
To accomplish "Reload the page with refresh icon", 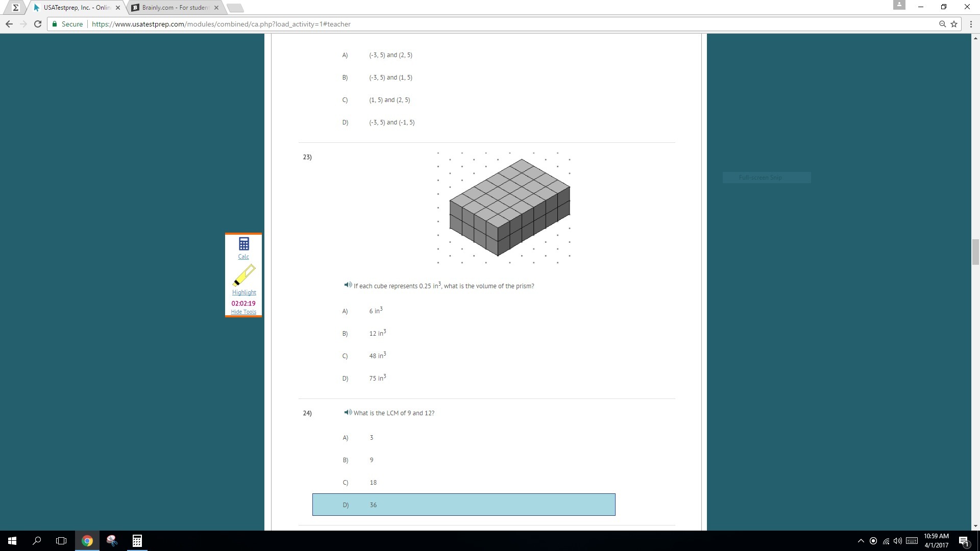I will point(37,24).
